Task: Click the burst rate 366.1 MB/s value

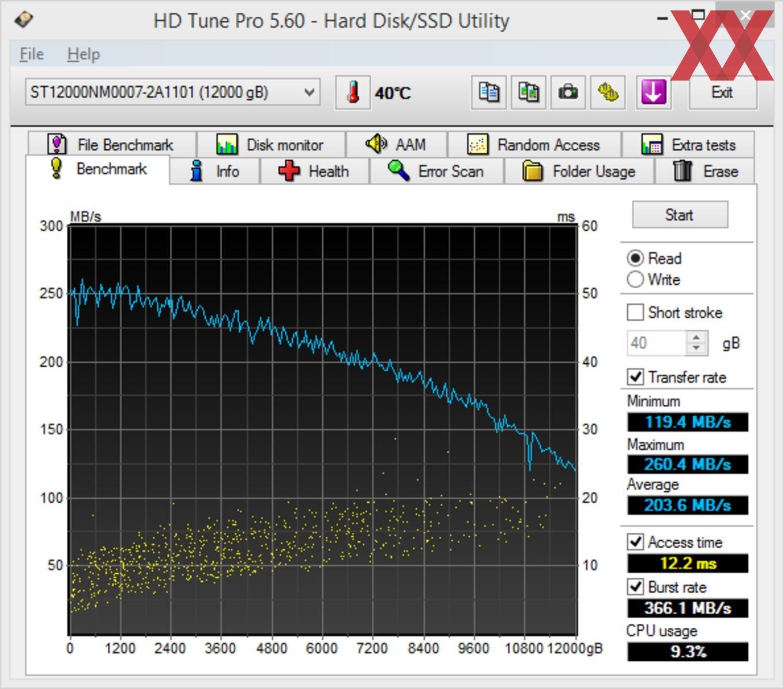Action: click(688, 608)
